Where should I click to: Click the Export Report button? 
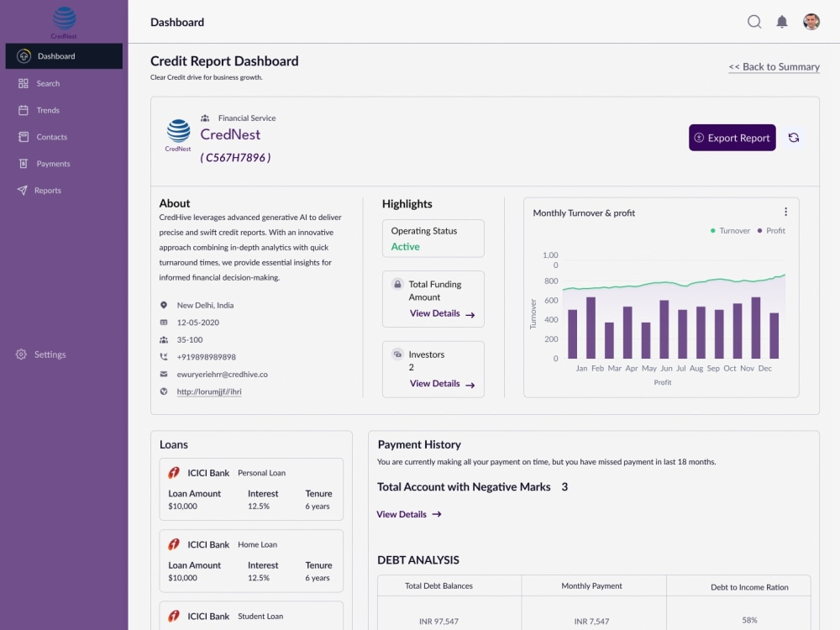732,137
